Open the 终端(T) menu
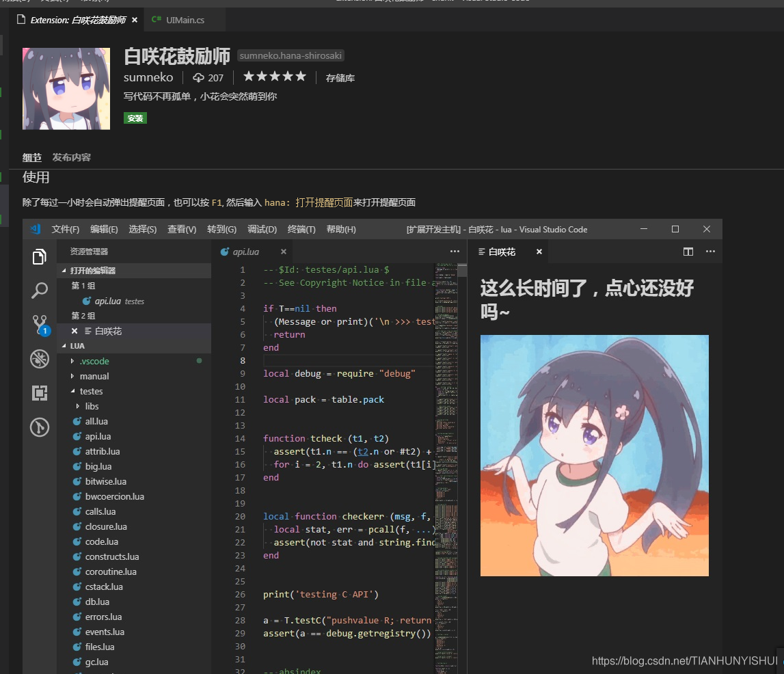This screenshot has width=784, height=674. [x=301, y=230]
